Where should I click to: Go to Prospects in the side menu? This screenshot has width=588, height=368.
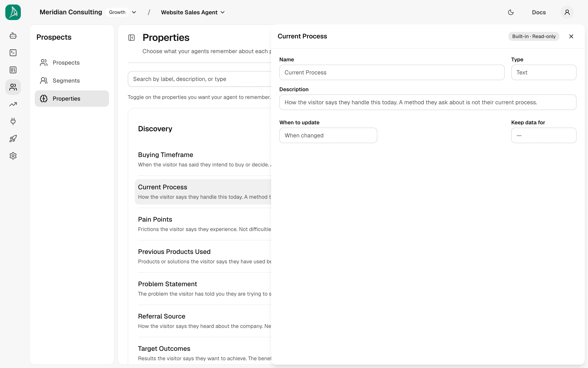click(x=72, y=63)
